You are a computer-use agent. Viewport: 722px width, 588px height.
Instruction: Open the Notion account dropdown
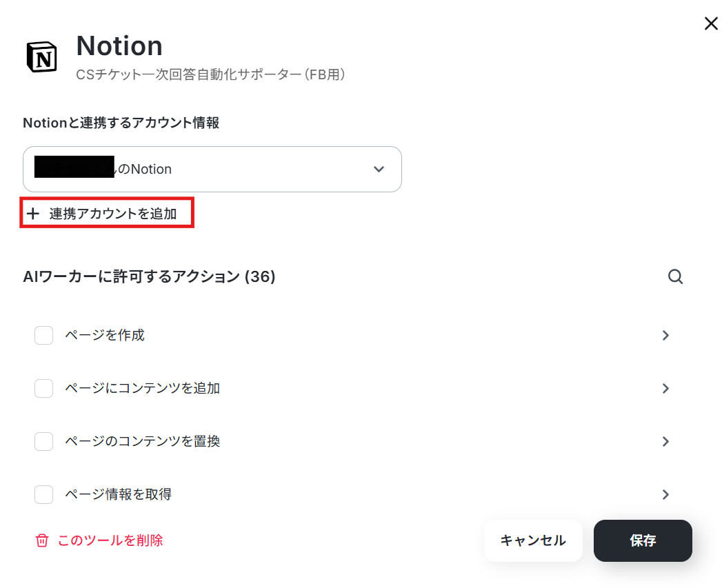[212, 169]
